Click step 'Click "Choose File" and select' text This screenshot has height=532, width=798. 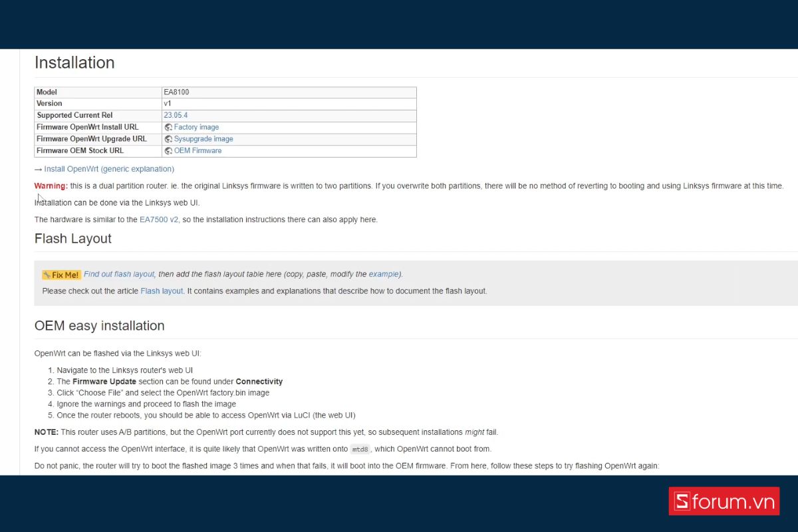pyautogui.click(x=164, y=393)
